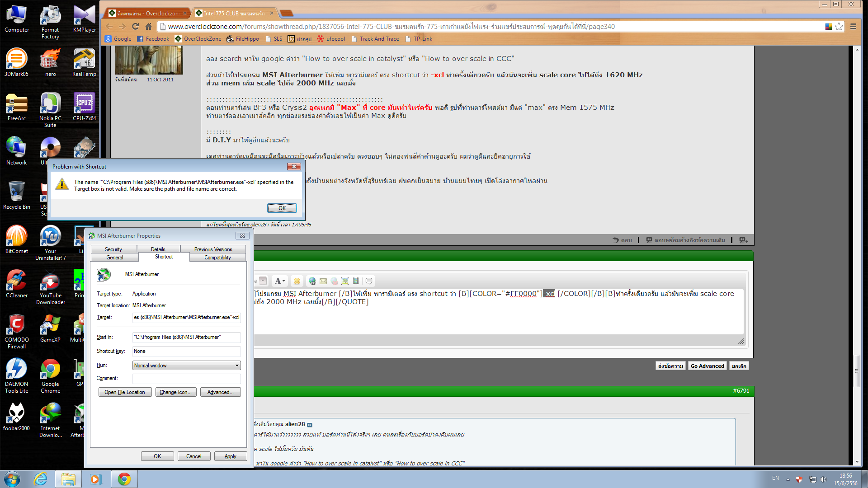Viewport: 868px width, 488px height.
Task: Click the insert video filmstrip icon
Action: click(x=356, y=281)
